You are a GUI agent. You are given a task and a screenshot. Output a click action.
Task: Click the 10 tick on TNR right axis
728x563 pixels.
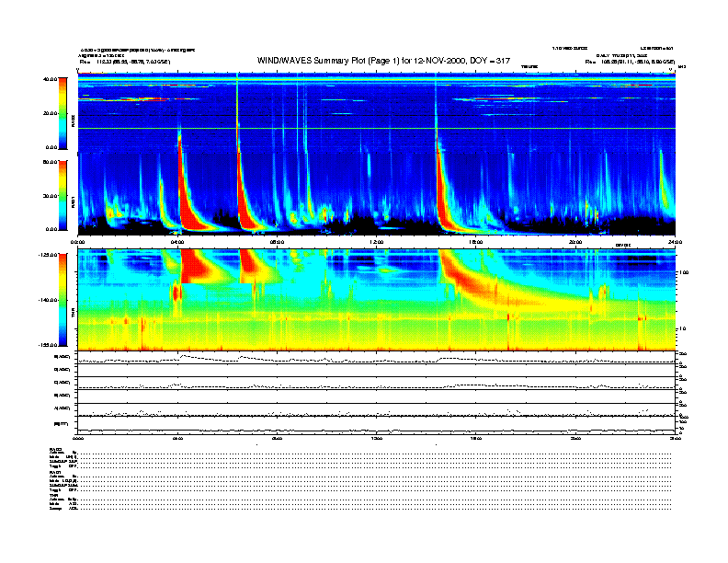tap(683, 328)
